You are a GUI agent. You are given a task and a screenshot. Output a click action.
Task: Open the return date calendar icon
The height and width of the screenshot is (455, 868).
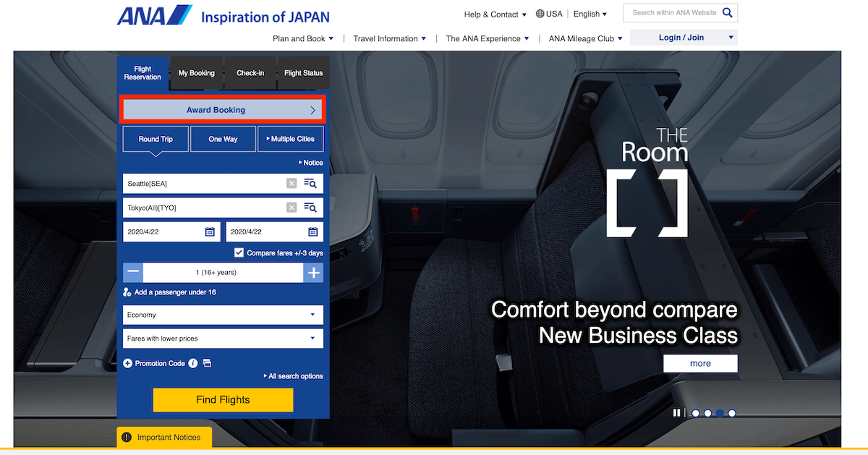[313, 232]
